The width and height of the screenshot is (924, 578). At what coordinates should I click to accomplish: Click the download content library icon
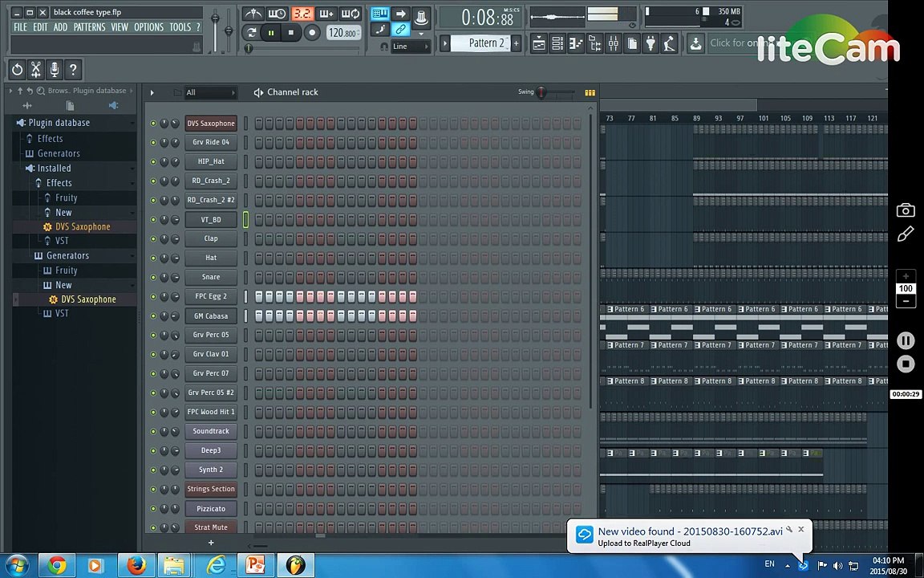[696, 43]
